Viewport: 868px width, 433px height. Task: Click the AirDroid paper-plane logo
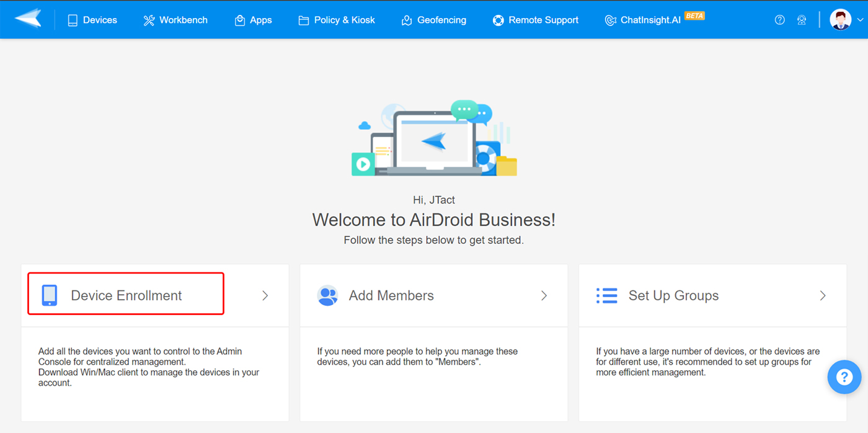pos(28,19)
